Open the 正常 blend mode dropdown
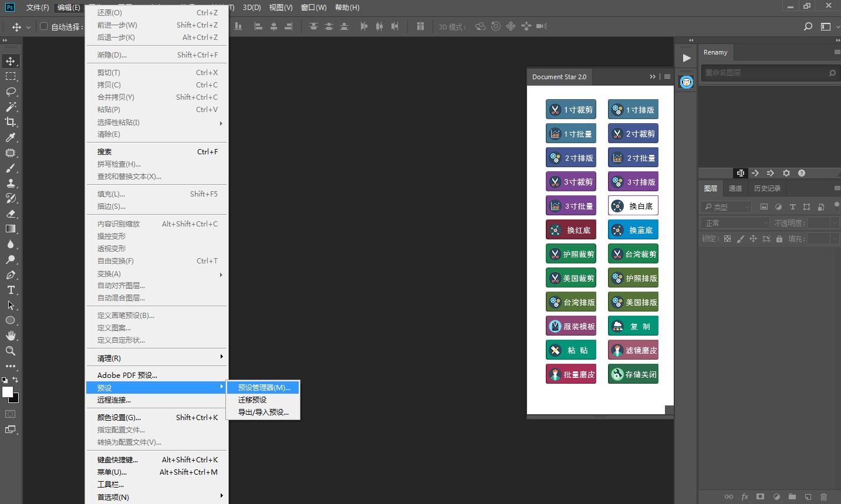Screen dimensions: 841x504 point(735,223)
